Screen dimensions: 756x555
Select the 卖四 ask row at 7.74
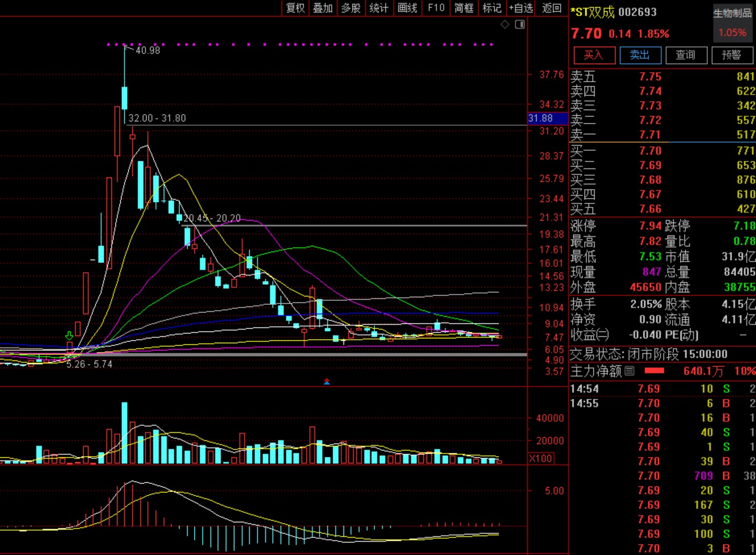[x=663, y=91]
